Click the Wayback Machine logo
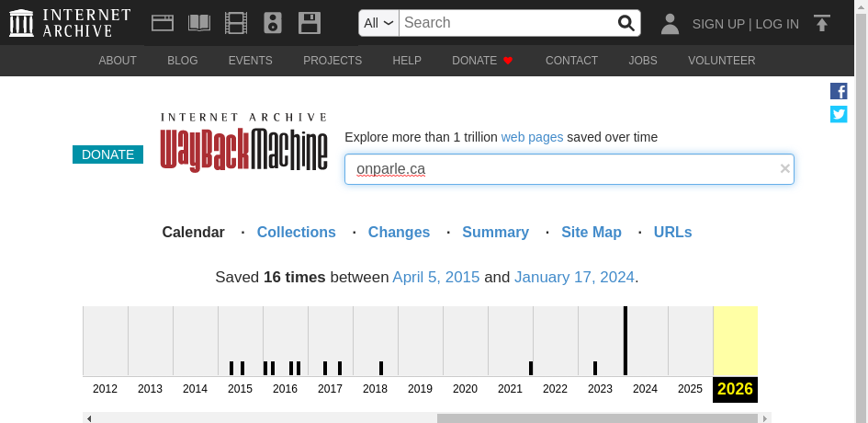Image resolution: width=868 pixels, height=423 pixels. (243, 143)
